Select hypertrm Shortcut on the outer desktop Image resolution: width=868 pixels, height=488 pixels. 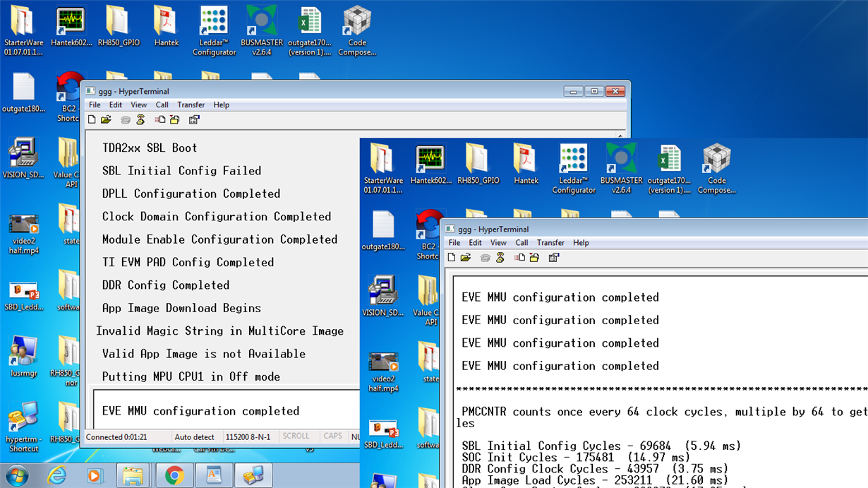(23, 427)
